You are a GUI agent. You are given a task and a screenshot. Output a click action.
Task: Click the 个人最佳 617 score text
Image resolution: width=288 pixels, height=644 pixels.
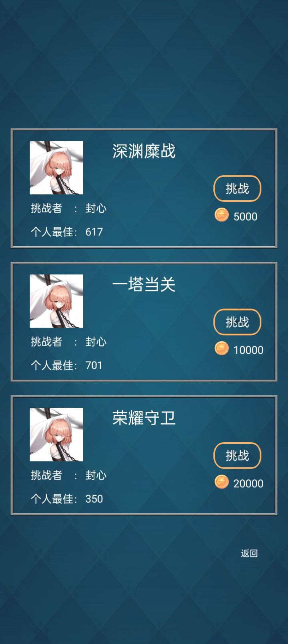click(67, 231)
